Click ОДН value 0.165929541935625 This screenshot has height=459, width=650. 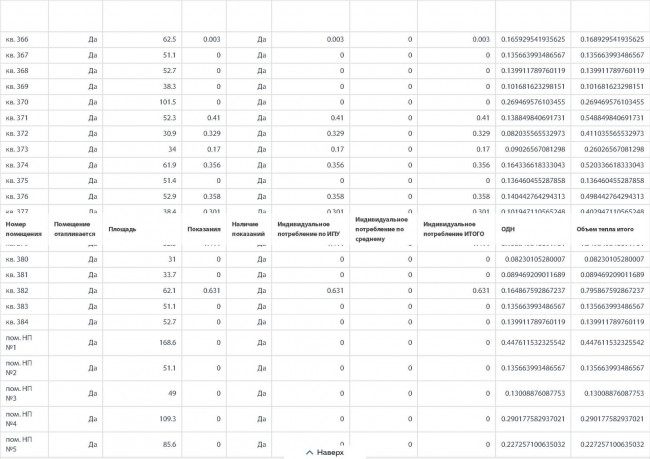(533, 39)
